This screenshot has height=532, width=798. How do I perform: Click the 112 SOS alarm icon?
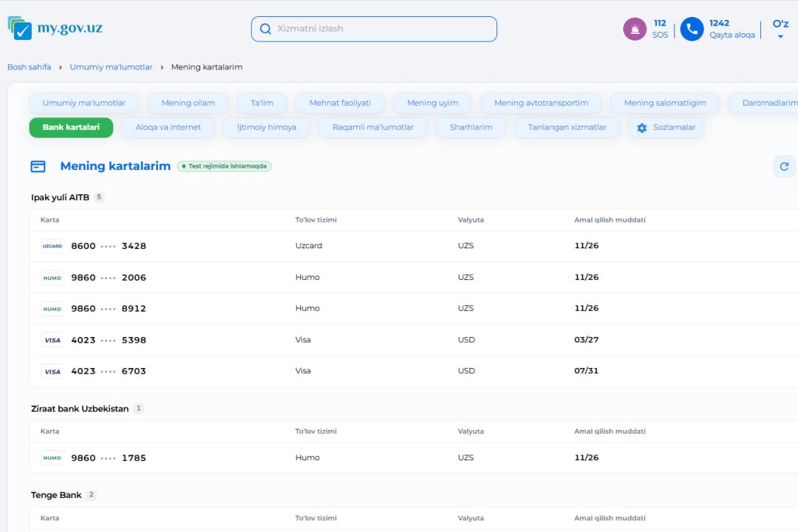coord(635,29)
